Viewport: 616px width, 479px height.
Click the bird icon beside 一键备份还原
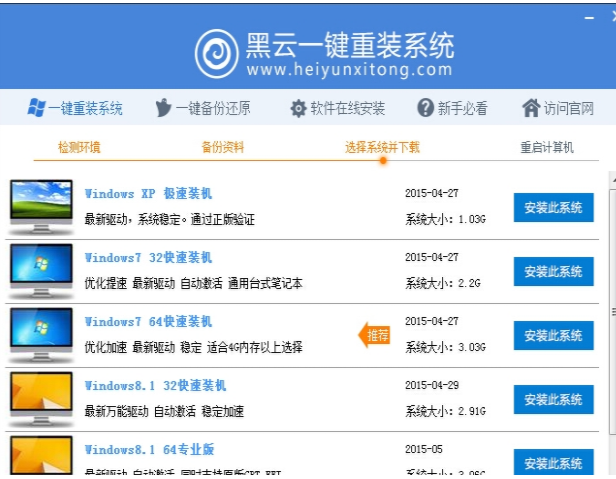(163, 107)
